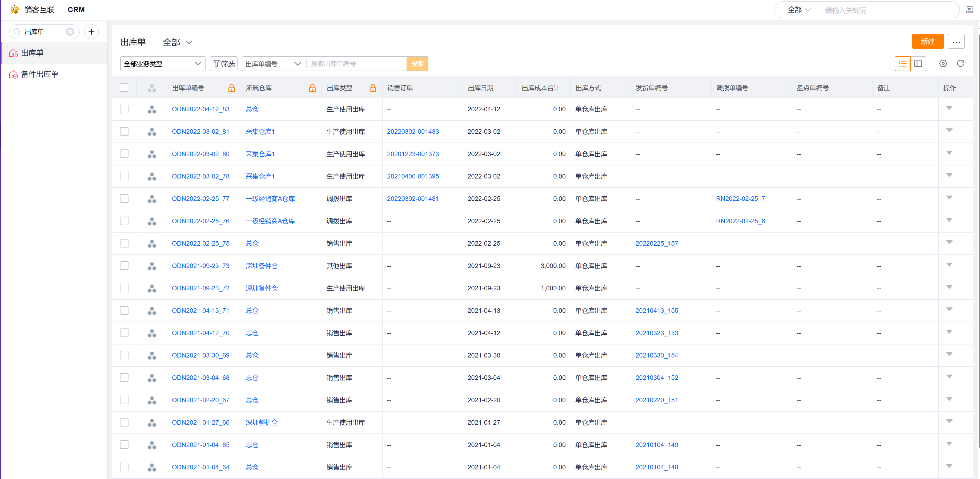Switch to split panel view icon
This screenshot has height=479, width=980.
click(918, 63)
